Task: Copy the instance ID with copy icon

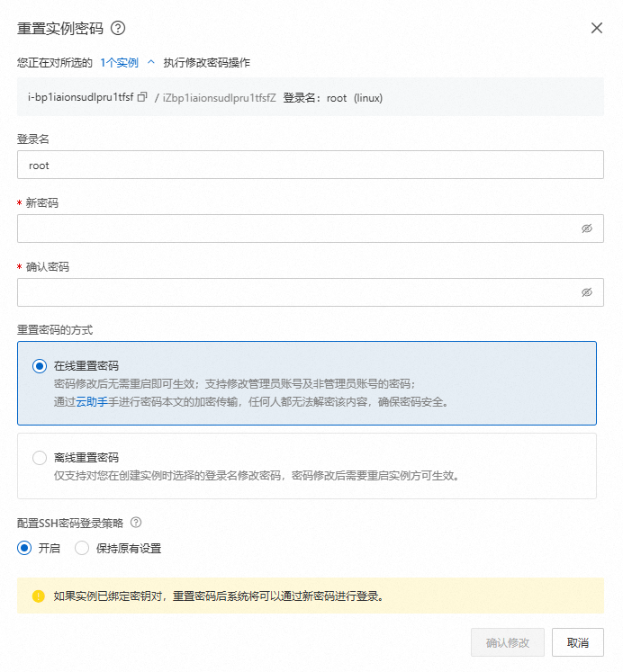Action: 141,98
